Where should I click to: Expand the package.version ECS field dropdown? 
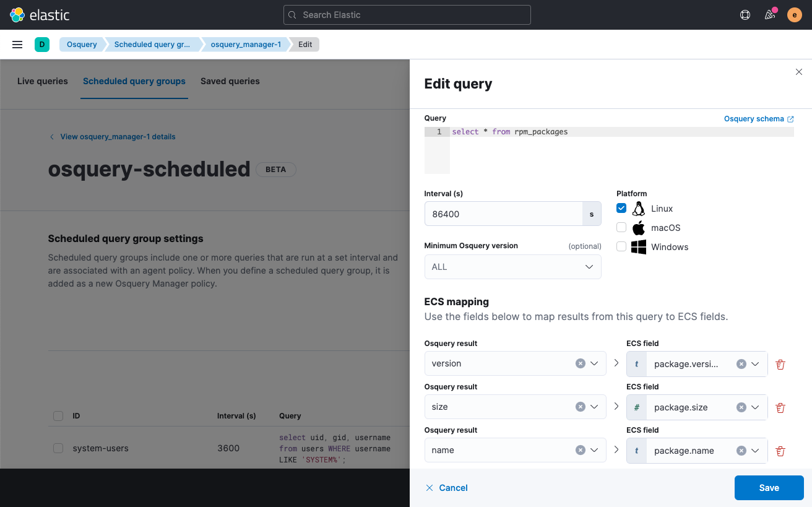755,364
